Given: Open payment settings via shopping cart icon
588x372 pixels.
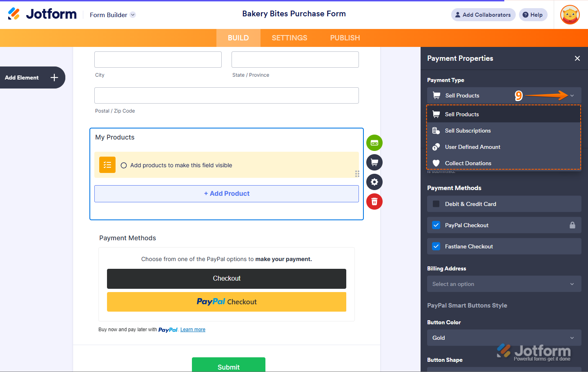Looking at the screenshot, I should (x=374, y=162).
